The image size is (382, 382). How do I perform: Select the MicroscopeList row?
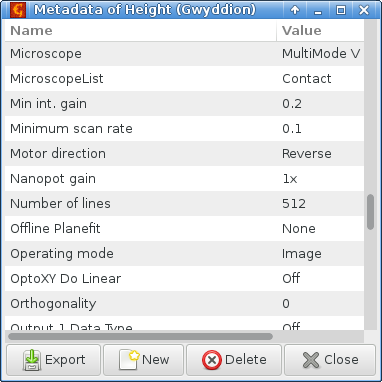click(184, 79)
